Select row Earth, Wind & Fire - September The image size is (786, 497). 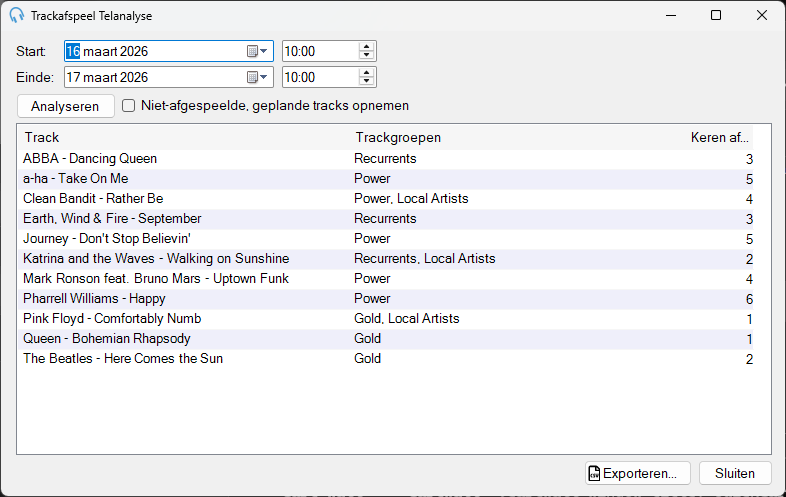pos(385,219)
